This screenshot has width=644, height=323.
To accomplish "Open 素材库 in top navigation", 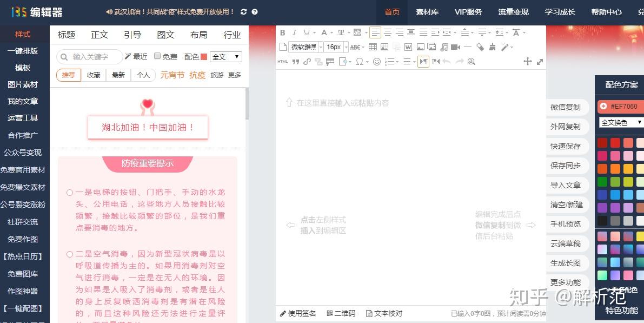I will (x=427, y=12).
